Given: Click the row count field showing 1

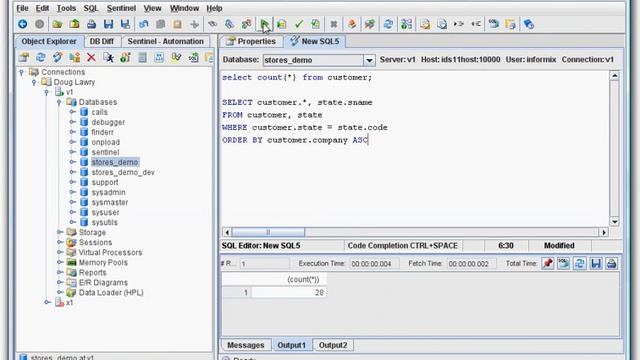Looking at the screenshot, I should (x=264, y=264).
